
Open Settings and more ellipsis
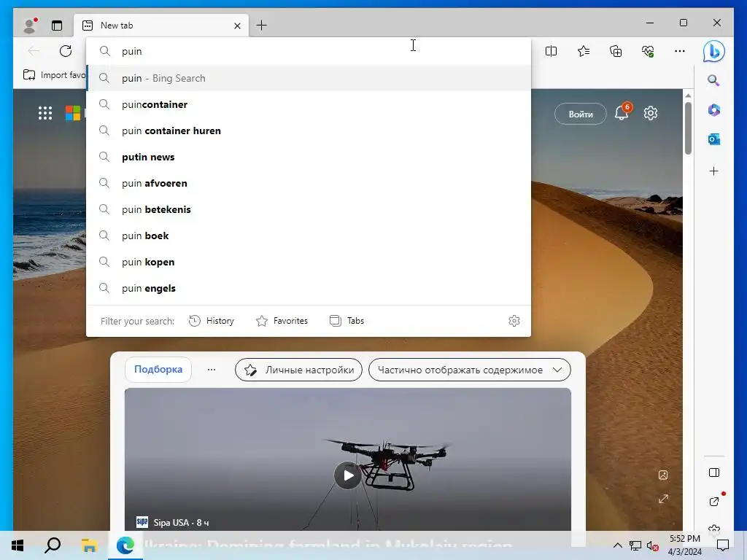tap(680, 51)
